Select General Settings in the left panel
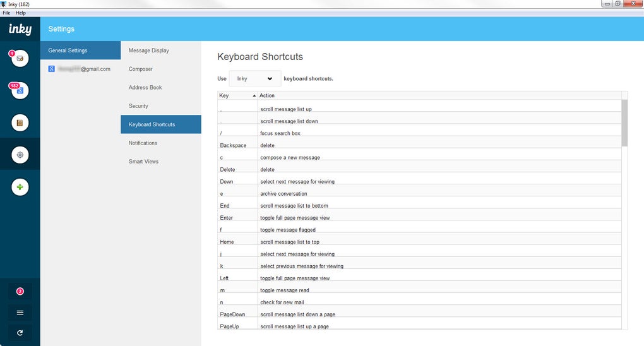The height and width of the screenshot is (346, 644). (x=68, y=51)
